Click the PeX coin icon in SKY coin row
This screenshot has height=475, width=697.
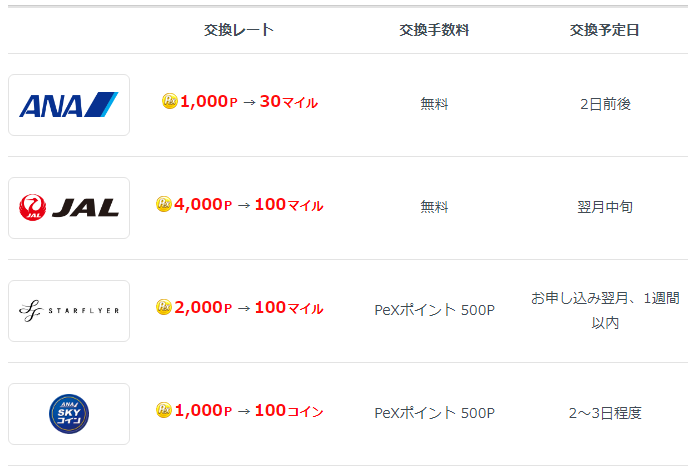(x=164, y=410)
